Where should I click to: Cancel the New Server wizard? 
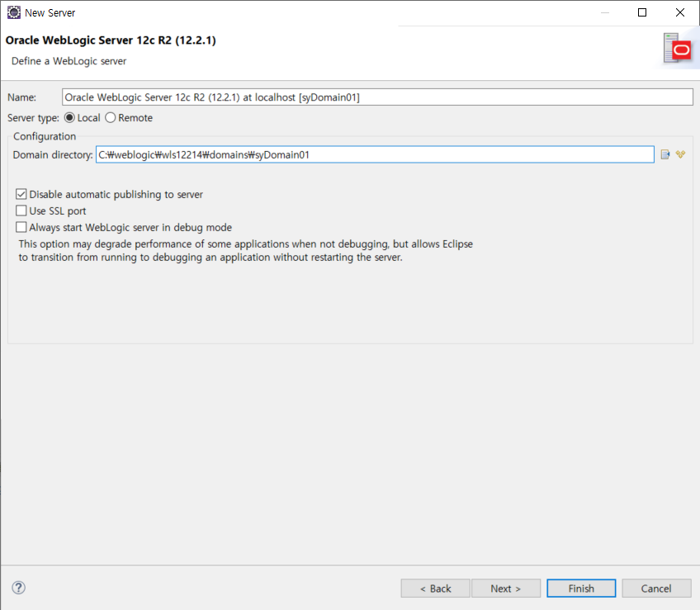pyautogui.click(x=656, y=589)
